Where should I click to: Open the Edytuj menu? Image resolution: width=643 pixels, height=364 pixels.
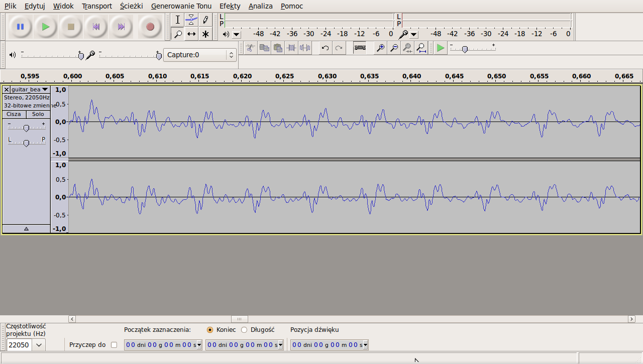[x=35, y=6]
